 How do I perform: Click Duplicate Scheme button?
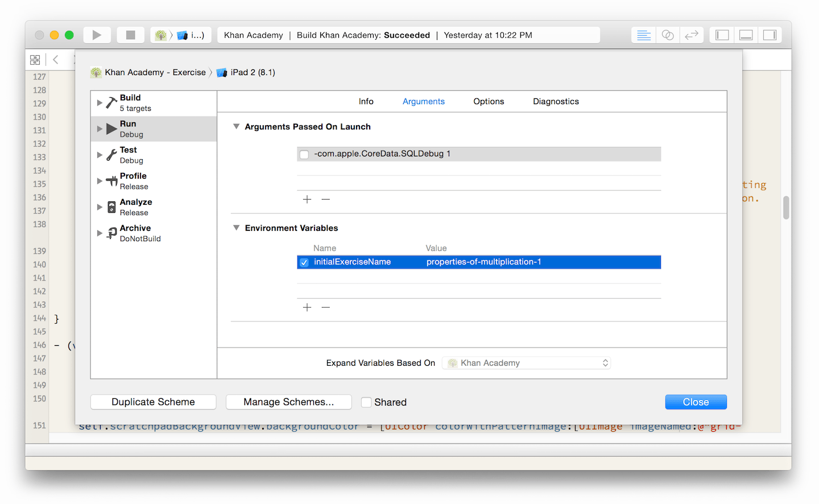[x=153, y=402]
